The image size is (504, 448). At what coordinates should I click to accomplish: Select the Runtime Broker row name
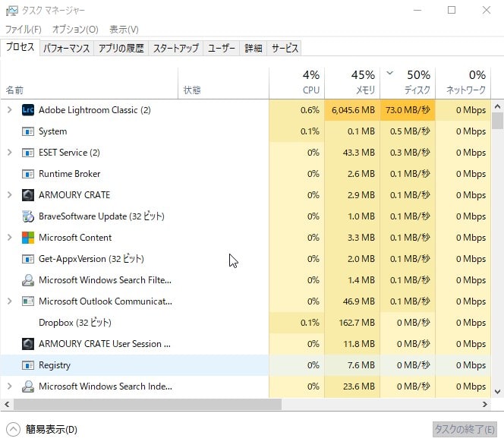69,174
